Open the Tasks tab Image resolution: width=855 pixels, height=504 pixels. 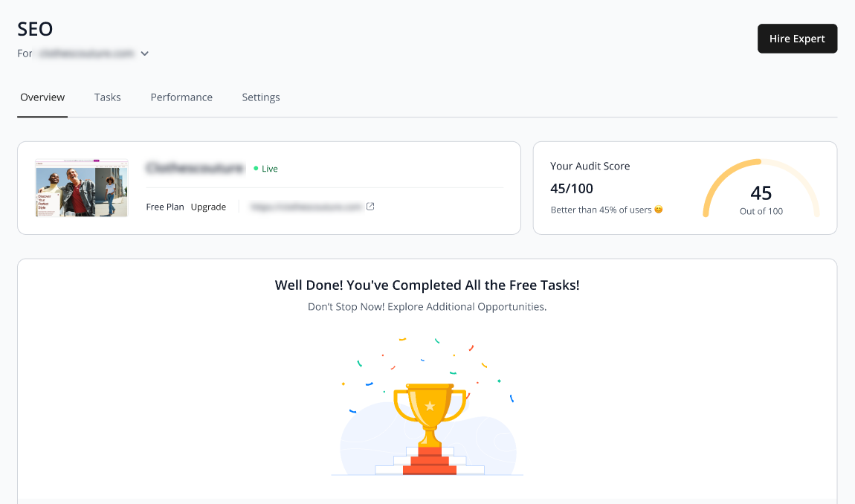pos(107,97)
